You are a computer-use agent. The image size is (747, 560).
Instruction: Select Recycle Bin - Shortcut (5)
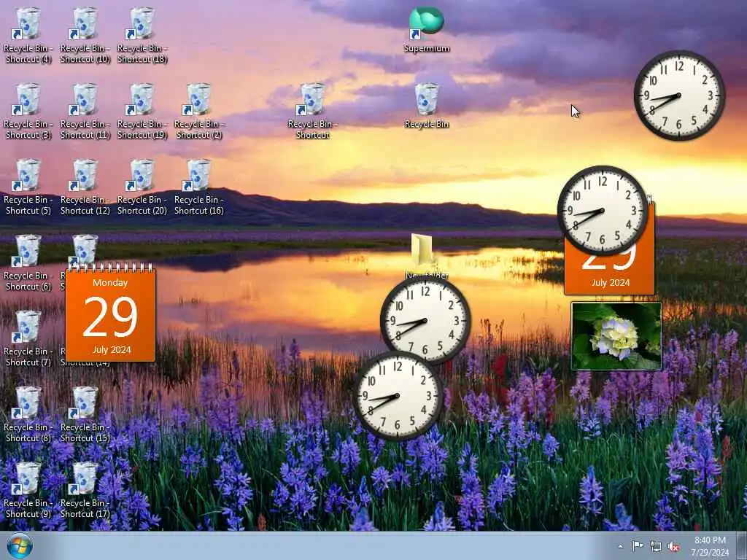[x=28, y=187]
